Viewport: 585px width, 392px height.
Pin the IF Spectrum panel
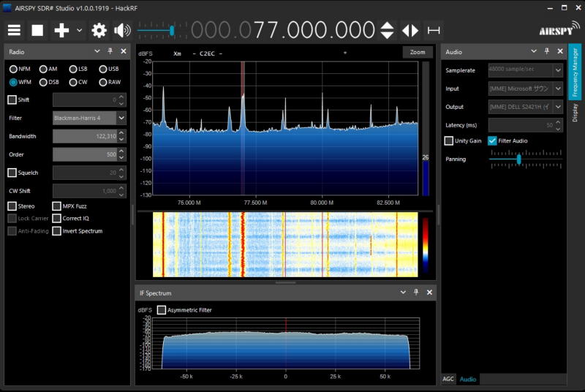click(x=416, y=293)
